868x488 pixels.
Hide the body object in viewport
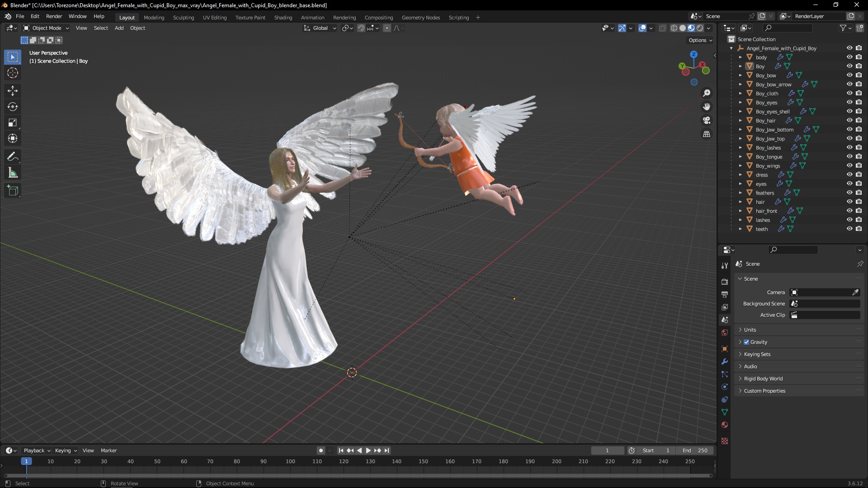[x=849, y=57]
